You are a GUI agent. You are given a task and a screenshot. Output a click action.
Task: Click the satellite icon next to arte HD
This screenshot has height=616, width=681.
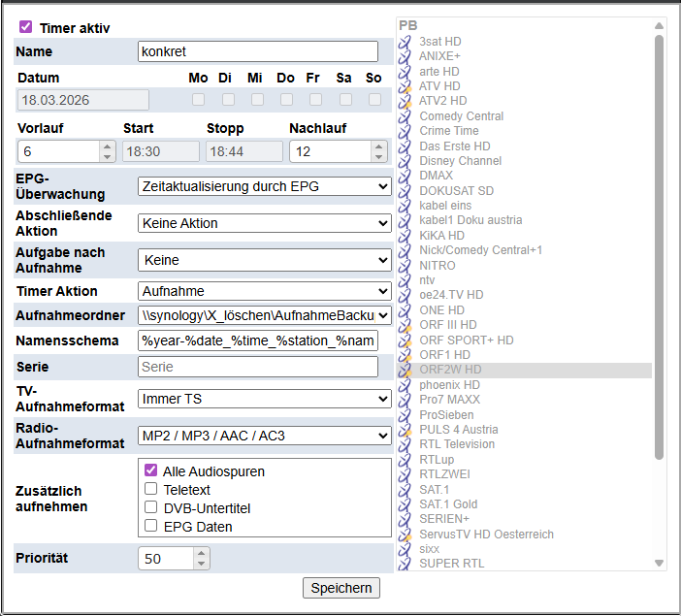pos(405,72)
